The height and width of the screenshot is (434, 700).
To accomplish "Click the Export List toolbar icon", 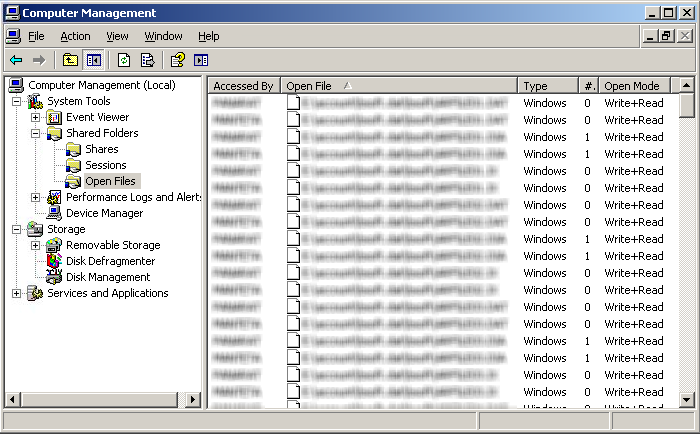I will tap(147, 60).
